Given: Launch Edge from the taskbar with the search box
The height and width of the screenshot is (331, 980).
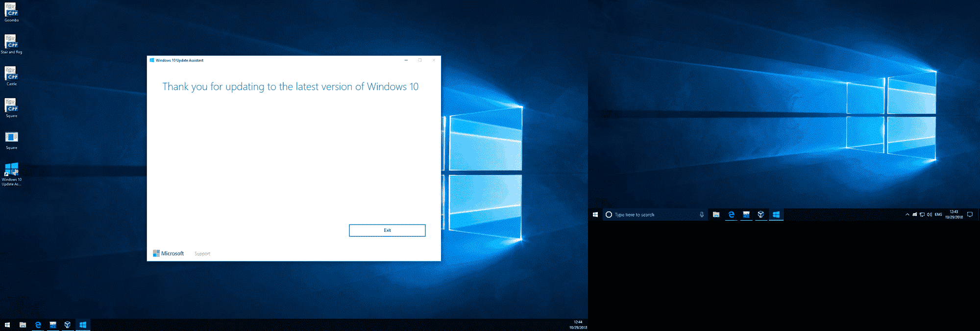Looking at the screenshot, I should pos(731,214).
